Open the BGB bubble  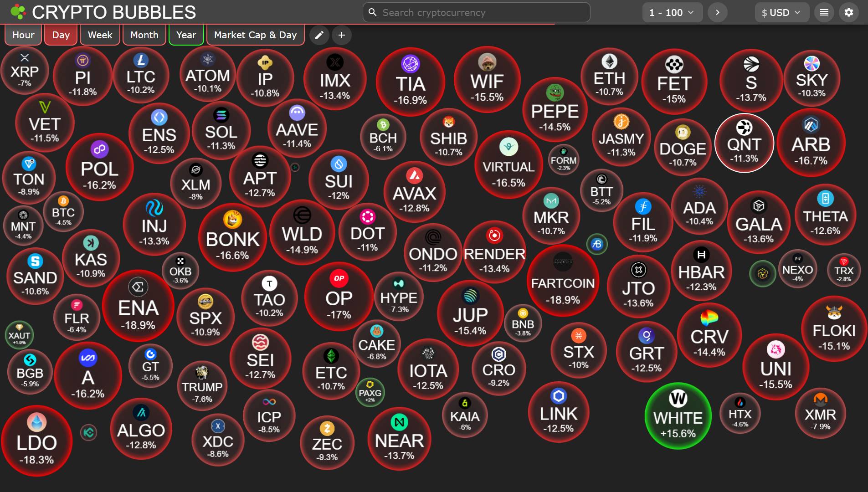pyautogui.click(x=30, y=372)
